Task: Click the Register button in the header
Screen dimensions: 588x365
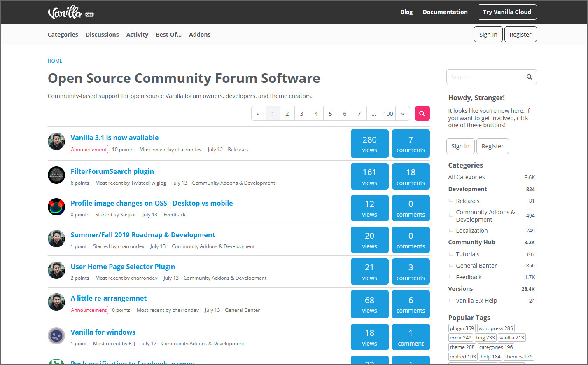Action: (x=520, y=35)
